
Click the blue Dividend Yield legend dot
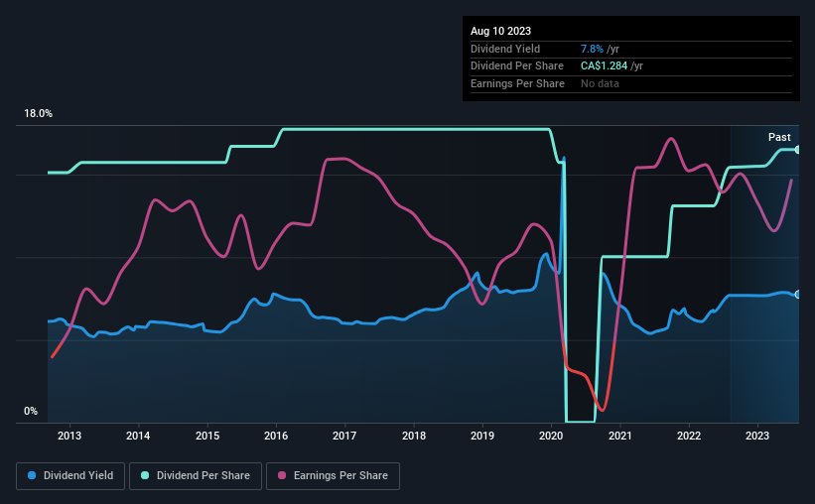point(32,475)
